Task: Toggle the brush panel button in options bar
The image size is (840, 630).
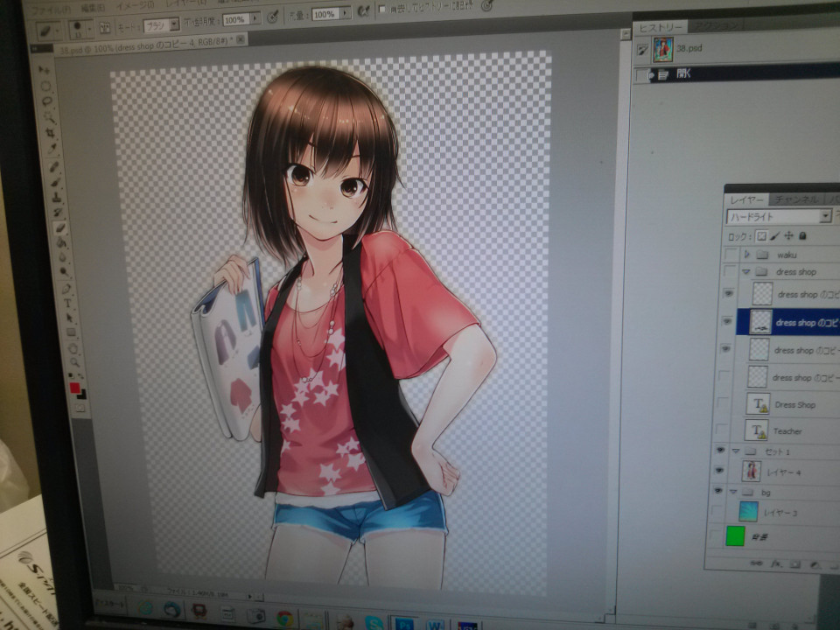Action: point(105,27)
